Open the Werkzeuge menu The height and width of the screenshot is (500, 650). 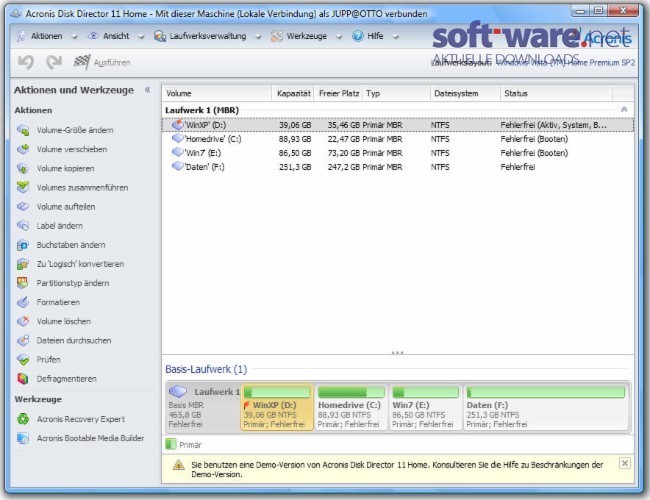click(307, 36)
